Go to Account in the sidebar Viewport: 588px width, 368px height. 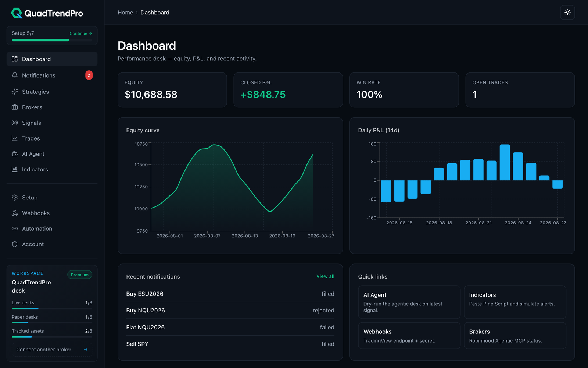point(52,244)
